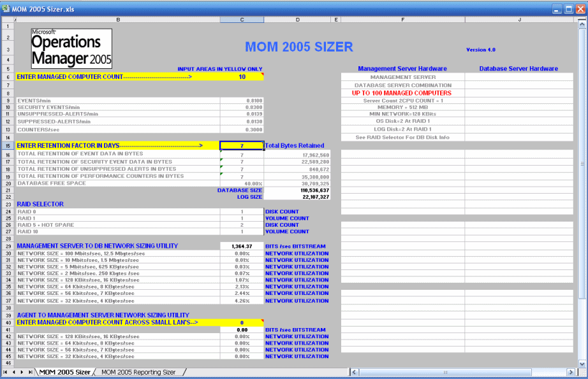Select row 15 header
Screen dimensions: 588x379
coord(8,146)
